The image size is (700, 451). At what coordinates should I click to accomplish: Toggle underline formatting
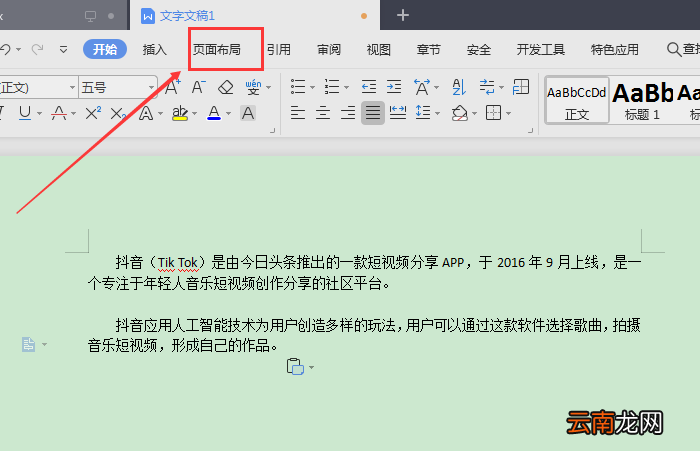pyautogui.click(x=25, y=113)
